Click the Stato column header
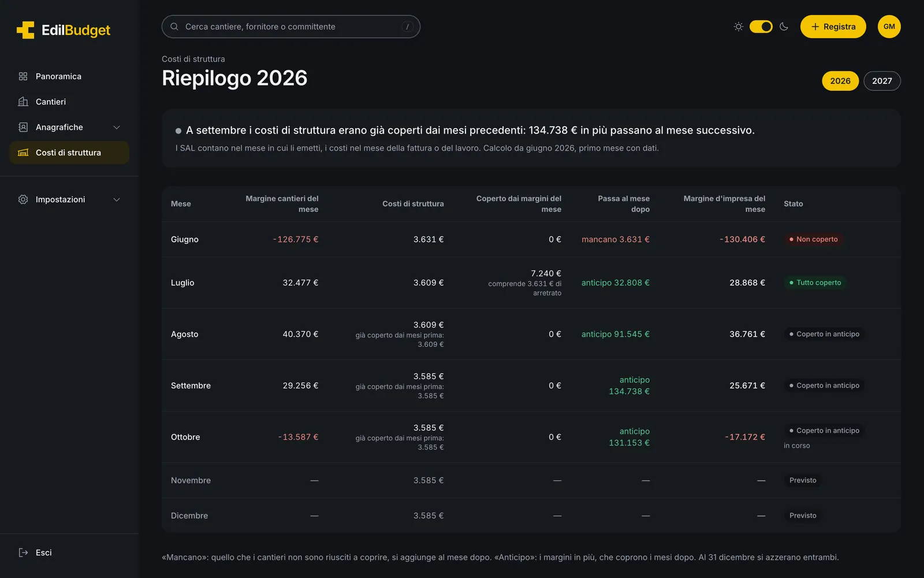The width and height of the screenshot is (924, 578). 793,204
